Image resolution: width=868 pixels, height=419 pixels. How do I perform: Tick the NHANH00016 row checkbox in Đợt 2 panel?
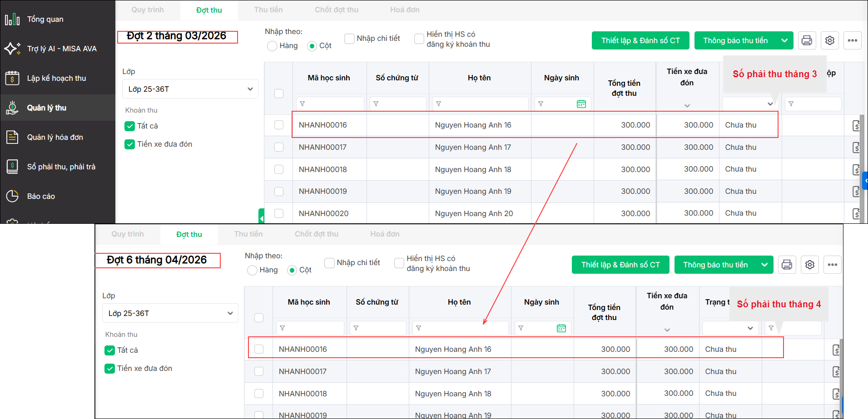(279, 125)
